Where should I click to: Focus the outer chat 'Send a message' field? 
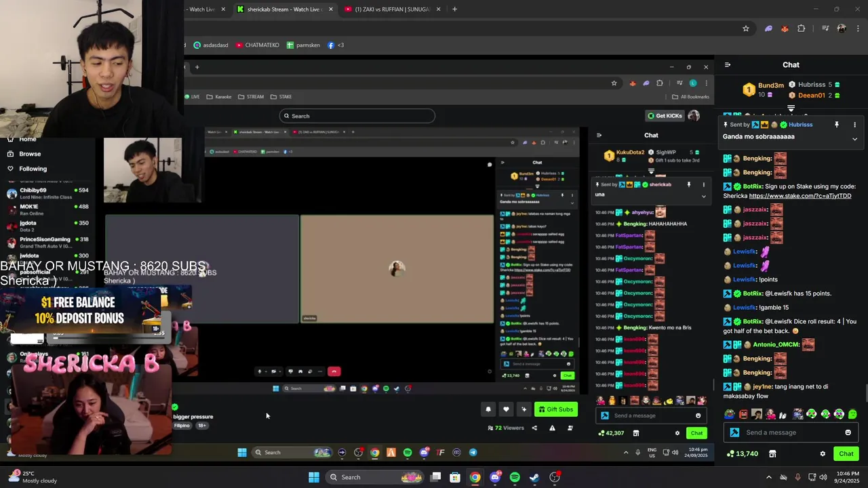(789, 432)
